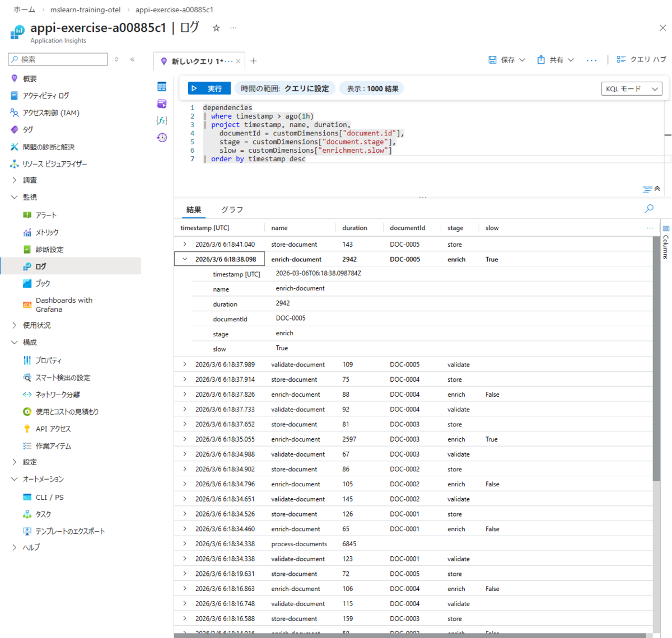The image size is (672, 638).
Task: Open メトリック under 監視
Action: pyautogui.click(x=47, y=232)
